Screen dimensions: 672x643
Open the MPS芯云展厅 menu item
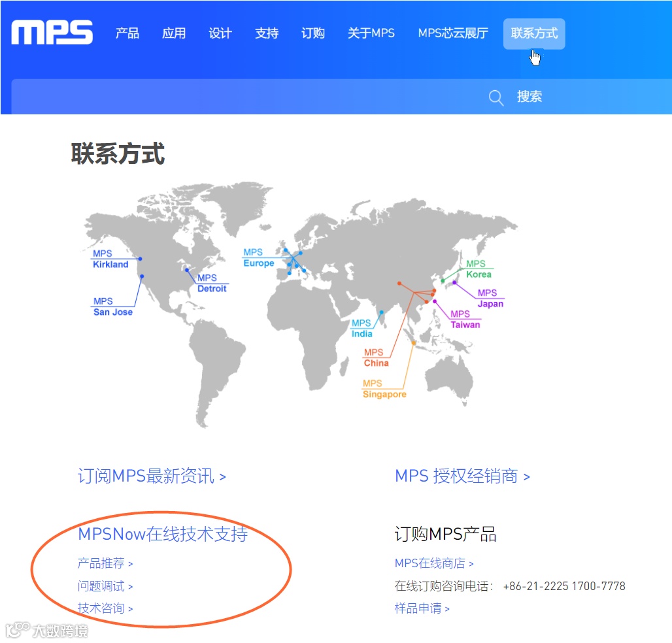453,33
